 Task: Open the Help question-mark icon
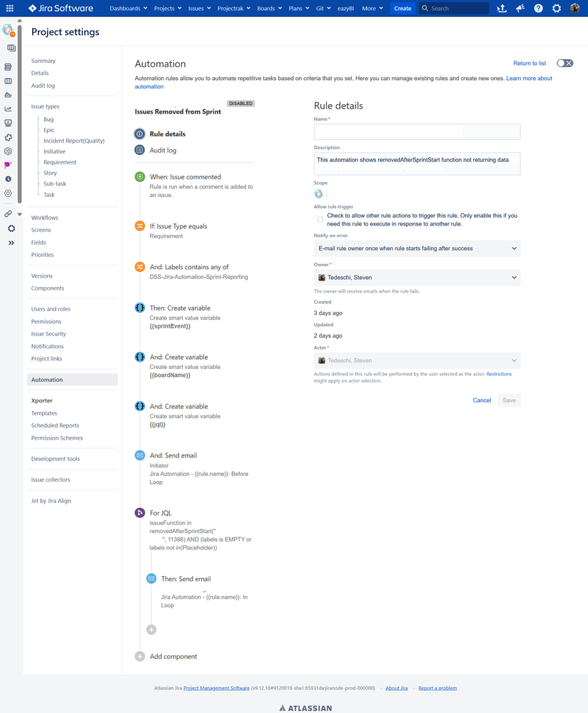[538, 9]
